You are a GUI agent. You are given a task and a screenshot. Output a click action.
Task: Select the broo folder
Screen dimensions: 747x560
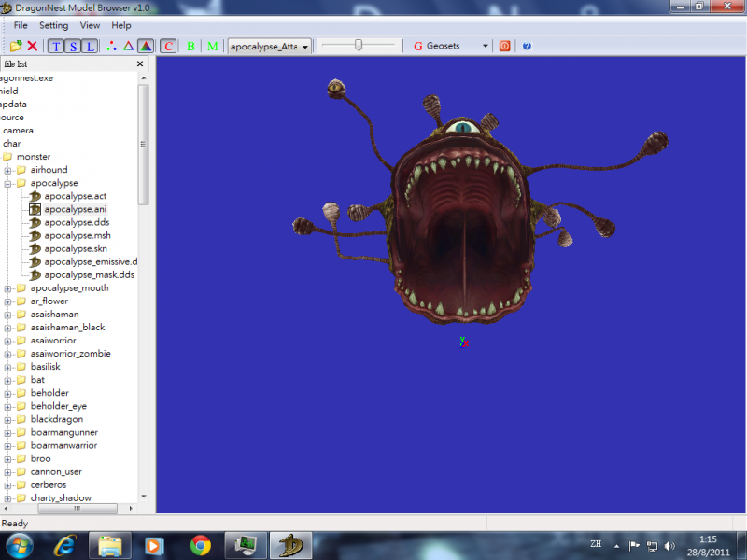point(40,459)
